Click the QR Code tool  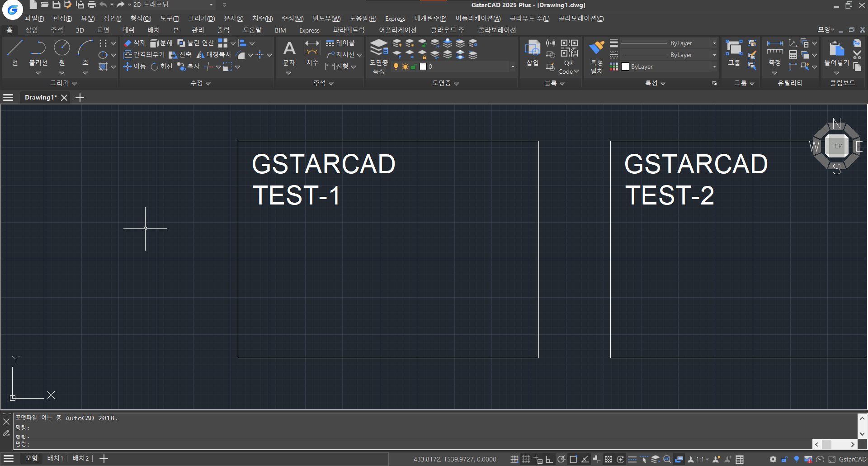(x=569, y=57)
